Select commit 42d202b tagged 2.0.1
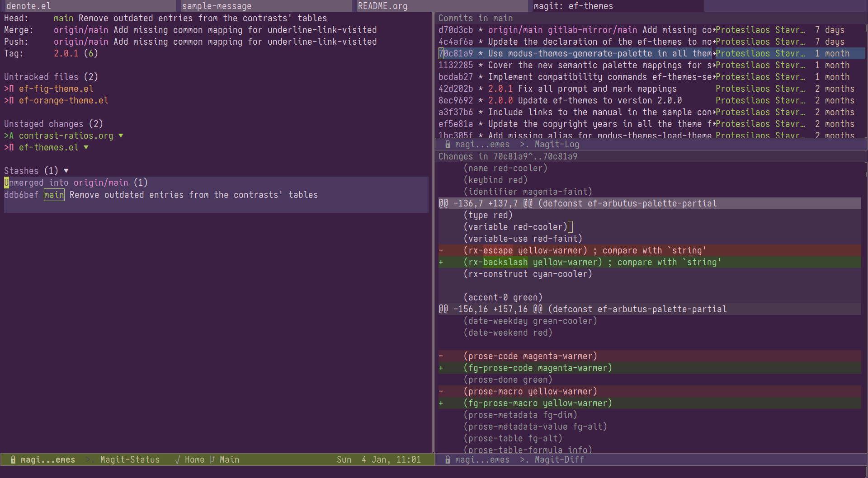 click(x=455, y=89)
